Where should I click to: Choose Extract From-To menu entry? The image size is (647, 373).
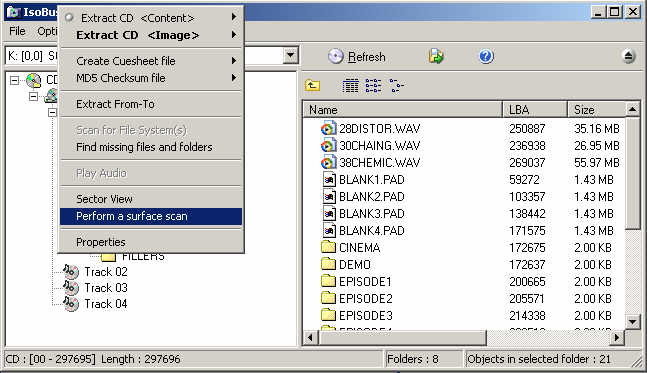[151, 104]
